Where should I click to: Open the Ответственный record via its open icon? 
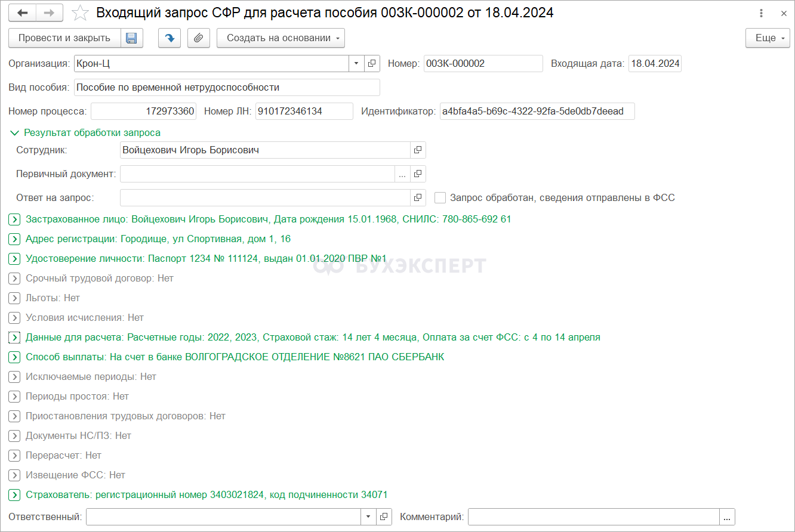(384, 516)
